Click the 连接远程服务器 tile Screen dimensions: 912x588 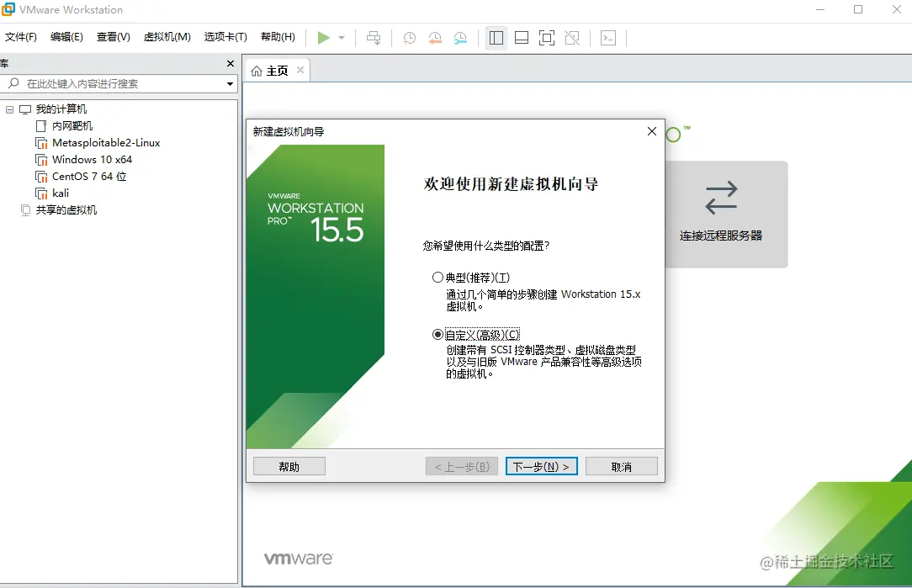point(726,214)
